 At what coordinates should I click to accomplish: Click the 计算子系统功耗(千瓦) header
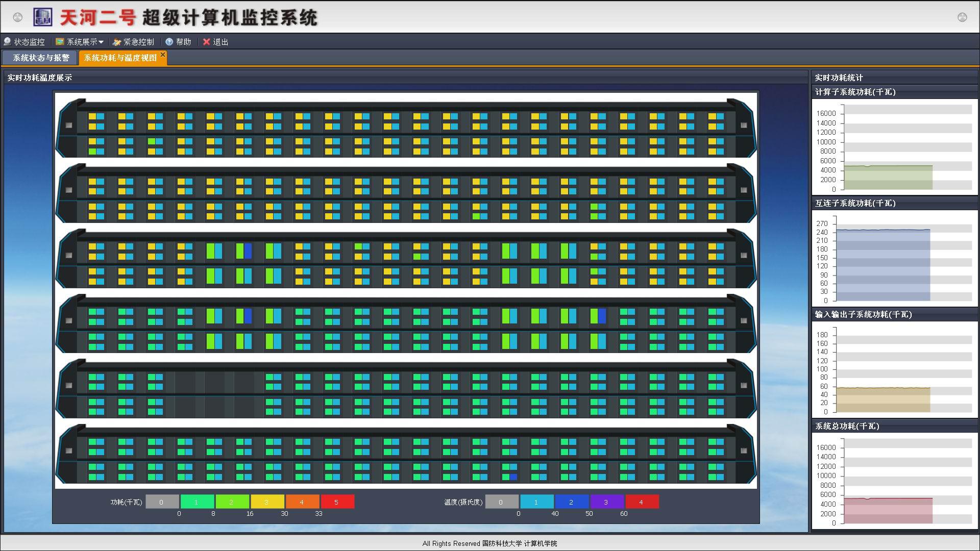point(855,92)
